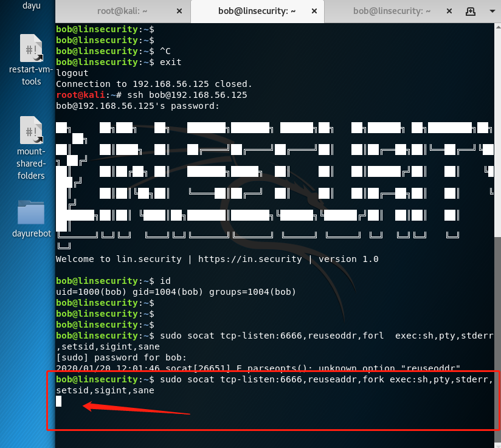The width and height of the screenshot is (501, 448).
Task: Click the 'ssh bob@192.168.56.125' command text
Action: pos(187,95)
